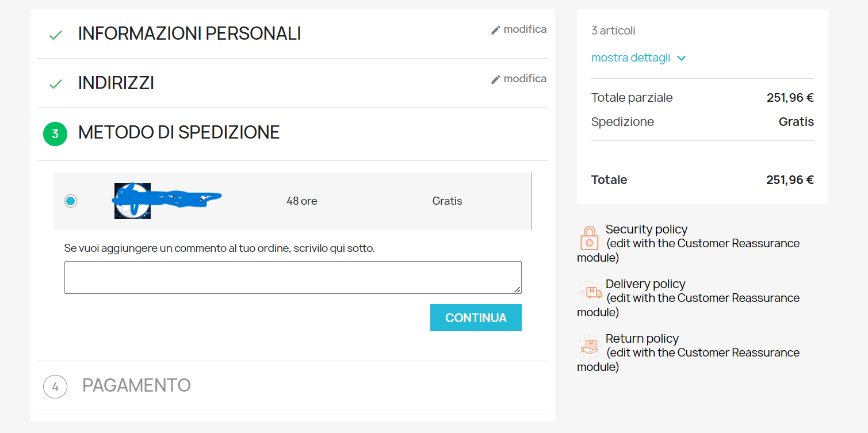
Task: Click the green checkmark next to Informazioni Personali
Action: (55, 35)
